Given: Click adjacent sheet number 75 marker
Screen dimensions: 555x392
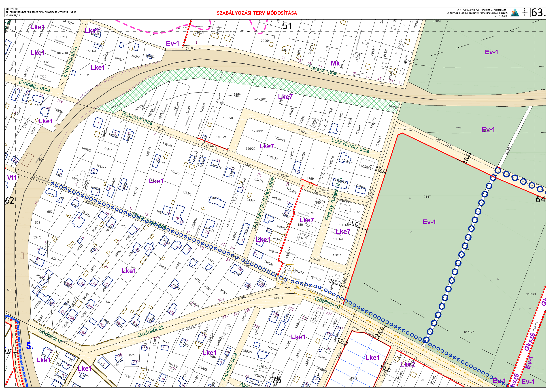Looking at the screenshot, I should 276,381.
